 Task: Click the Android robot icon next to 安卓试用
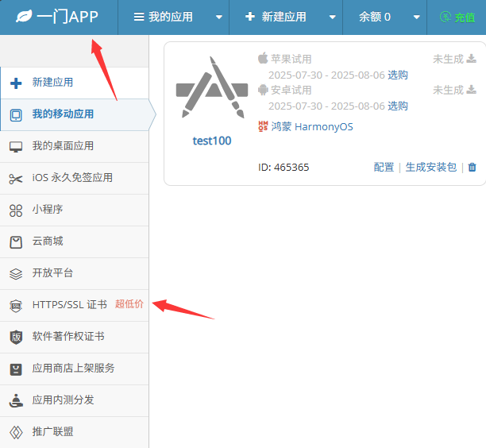[x=263, y=90]
